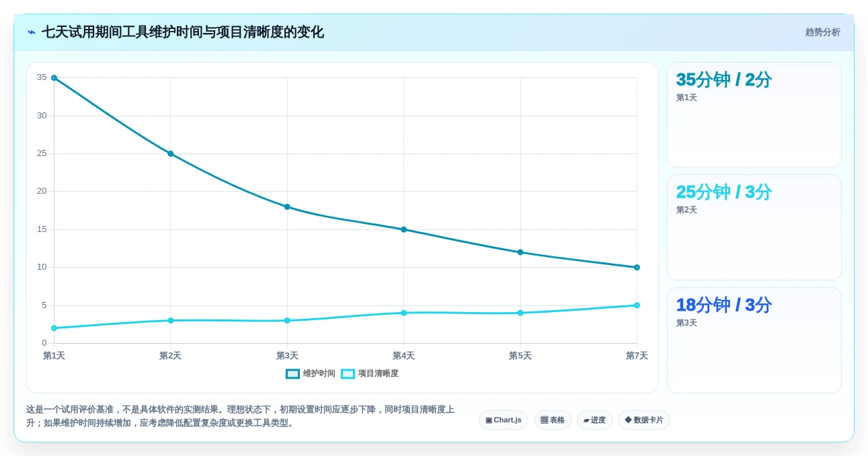Viewport: 868px width, 456px height.
Task: Open the 35分钟 / 2分 day-one card
Action: tap(754, 114)
